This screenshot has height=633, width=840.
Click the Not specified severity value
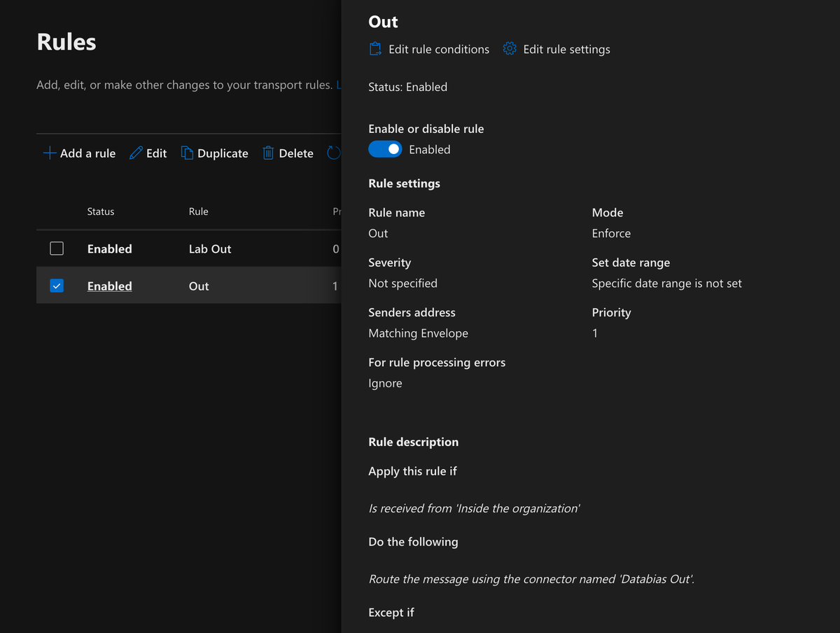pyautogui.click(x=402, y=283)
